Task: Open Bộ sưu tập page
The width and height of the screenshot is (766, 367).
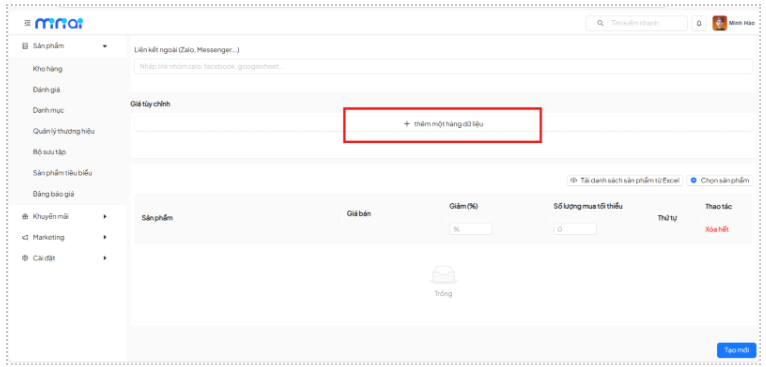Action: click(x=49, y=152)
